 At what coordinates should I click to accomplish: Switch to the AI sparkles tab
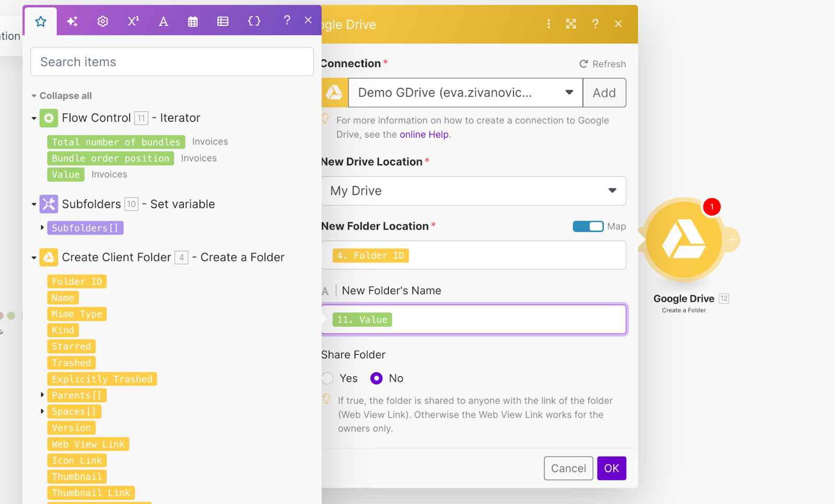point(72,21)
